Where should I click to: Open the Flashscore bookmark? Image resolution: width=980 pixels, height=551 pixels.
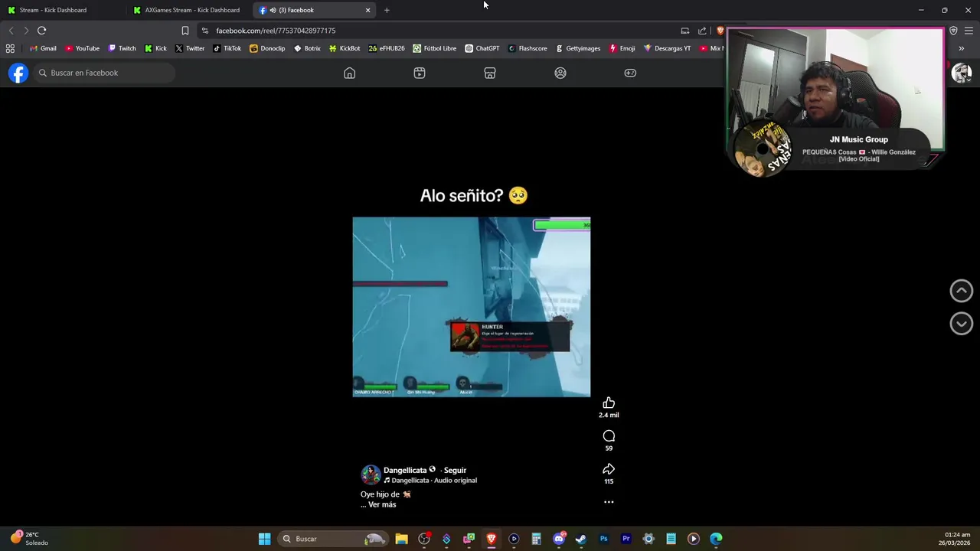click(527, 48)
